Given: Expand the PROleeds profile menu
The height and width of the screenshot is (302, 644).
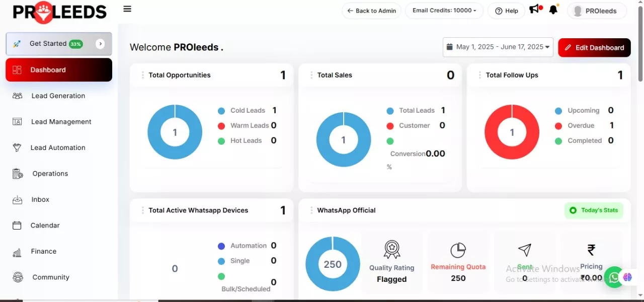Looking at the screenshot, I should (x=597, y=11).
